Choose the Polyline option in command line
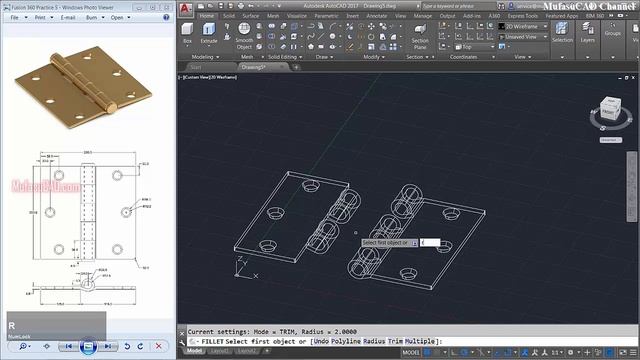 pyautogui.click(x=346, y=341)
